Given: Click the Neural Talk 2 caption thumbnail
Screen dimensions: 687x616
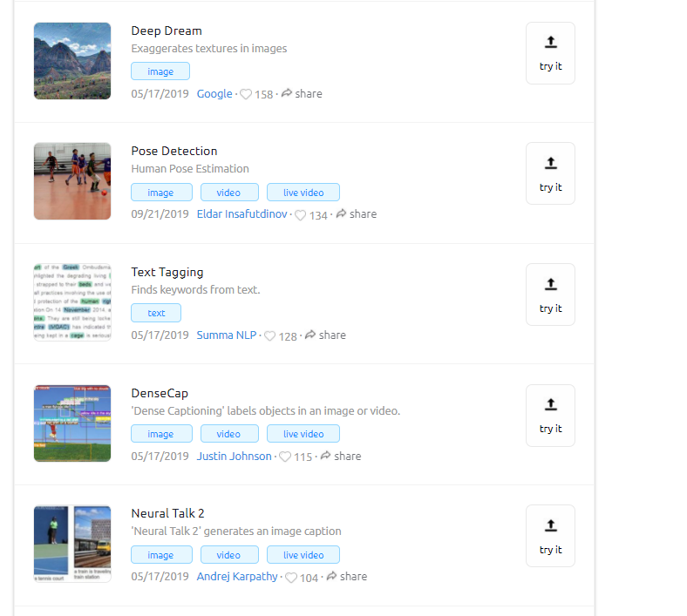Looking at the screenshot, I should [x=72, y=544].
